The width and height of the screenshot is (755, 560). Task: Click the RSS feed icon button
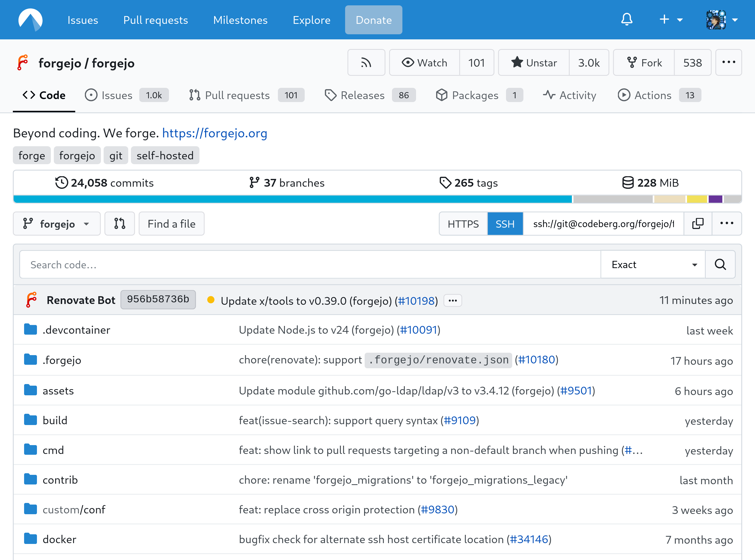point(366,63)
